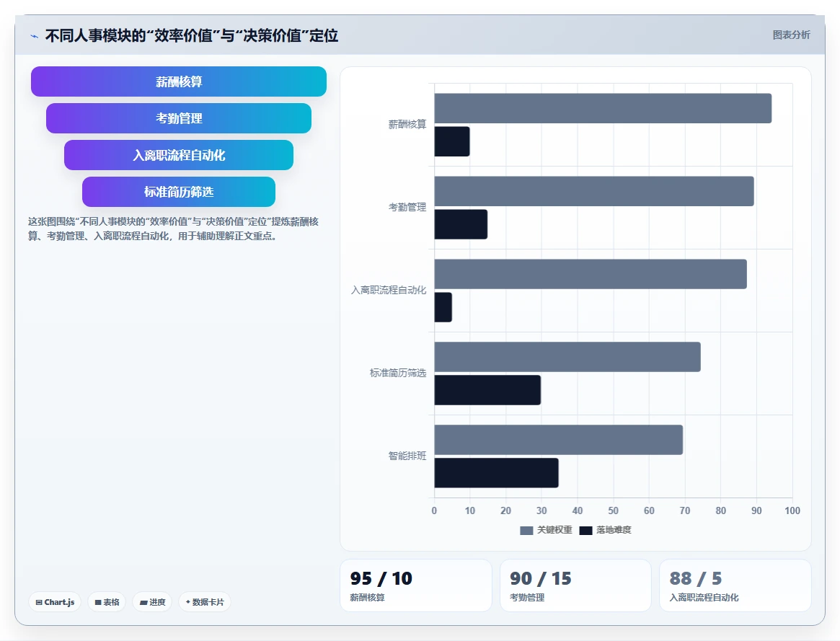Click the 薪酬核算 关键权重 bar in chart

(603, 108)
